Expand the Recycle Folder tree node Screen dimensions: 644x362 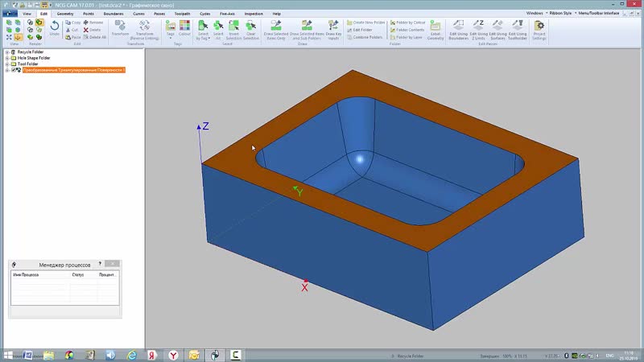point(6,51)
